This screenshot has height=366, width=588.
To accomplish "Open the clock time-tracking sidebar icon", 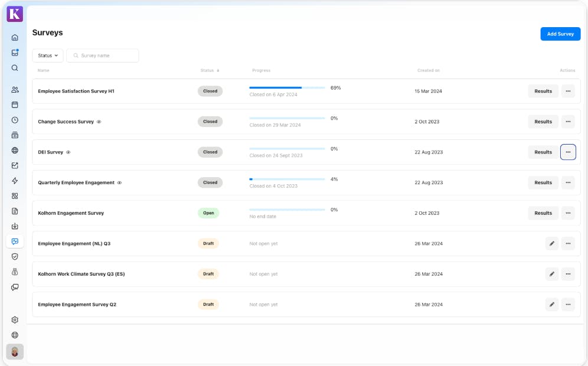I will (x=15, y=120).
